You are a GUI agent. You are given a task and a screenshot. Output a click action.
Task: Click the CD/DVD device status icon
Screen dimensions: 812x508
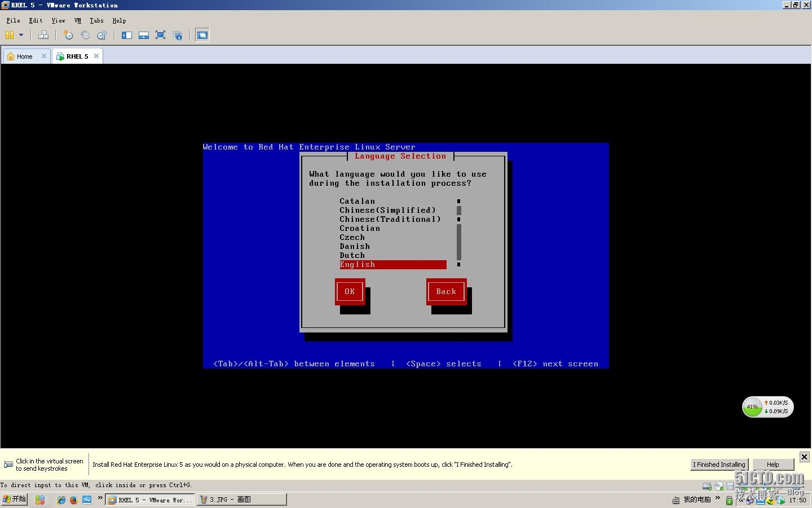click(x=719, y=486)
